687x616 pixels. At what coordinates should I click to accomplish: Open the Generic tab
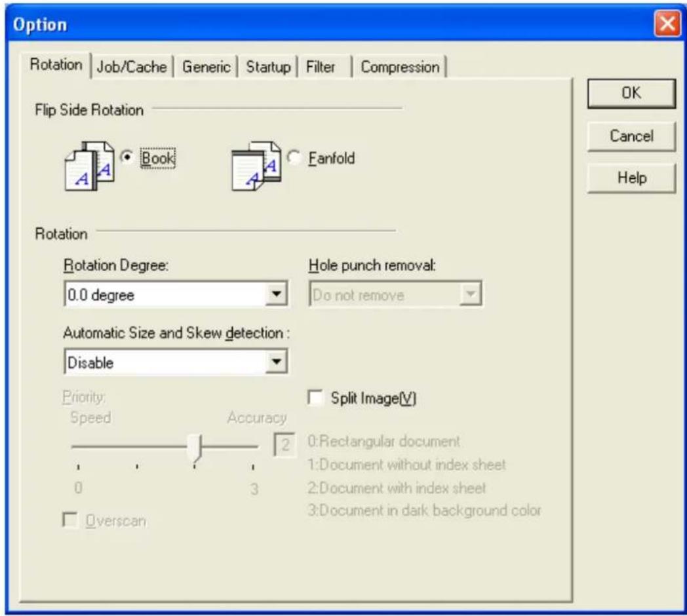click(206, 67)
